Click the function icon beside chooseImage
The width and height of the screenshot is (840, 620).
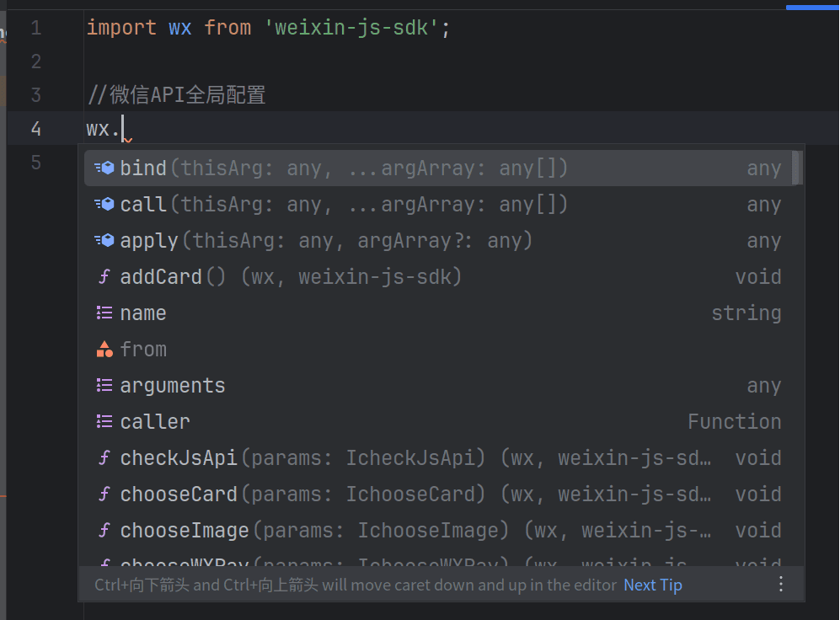tap(104, 531)
